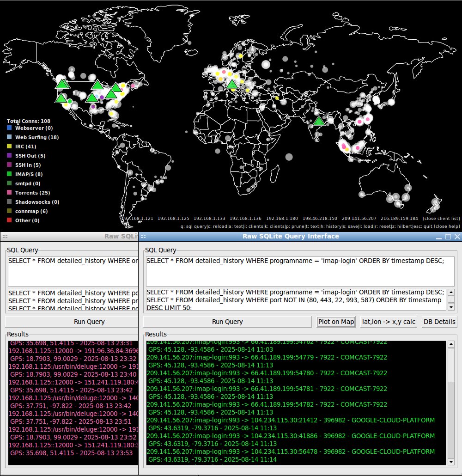
Task: Click the [close client list] link
Action: pos(441,219)
